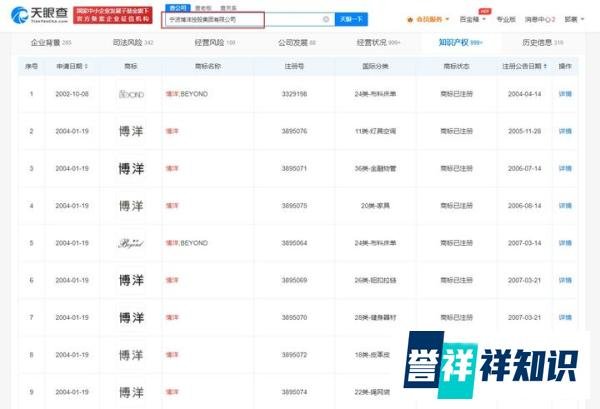Switch to the 公司发展 tab
Viewport: 600px width, 409px height.
[297, 42]
